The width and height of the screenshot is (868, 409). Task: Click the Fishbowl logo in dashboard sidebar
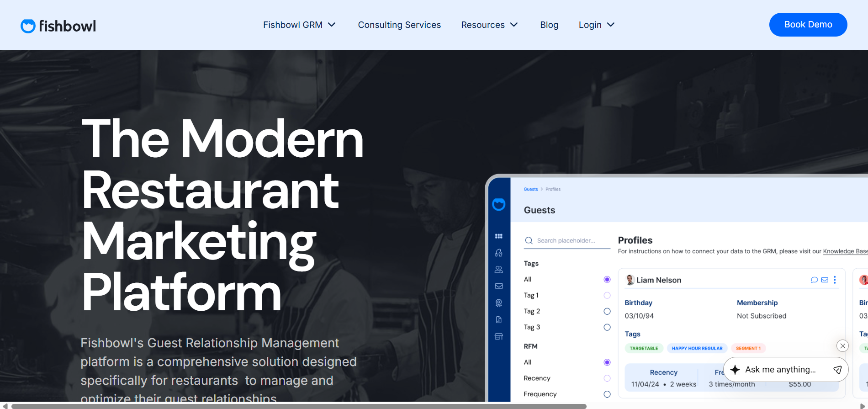coord(498,204)
